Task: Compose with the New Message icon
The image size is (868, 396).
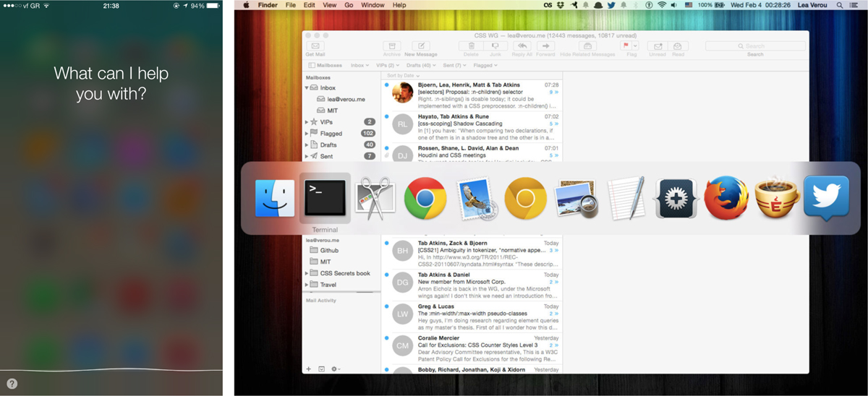Action: coord(420,46)
